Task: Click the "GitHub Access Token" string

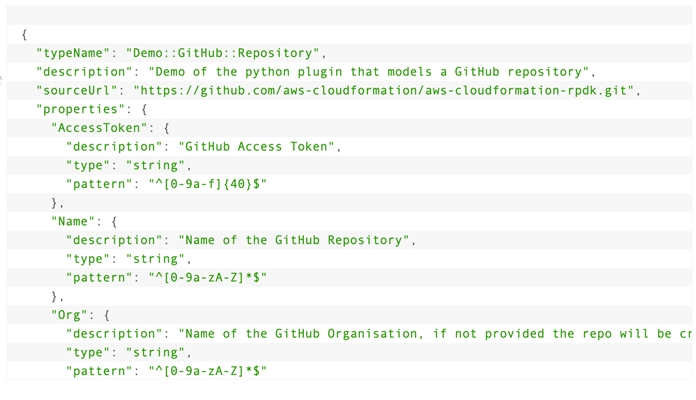Action: click(259, 147)
